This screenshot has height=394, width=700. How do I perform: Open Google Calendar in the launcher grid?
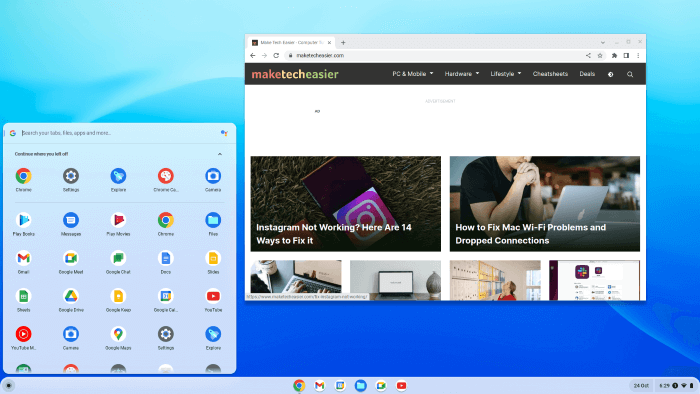pos(166,296)
